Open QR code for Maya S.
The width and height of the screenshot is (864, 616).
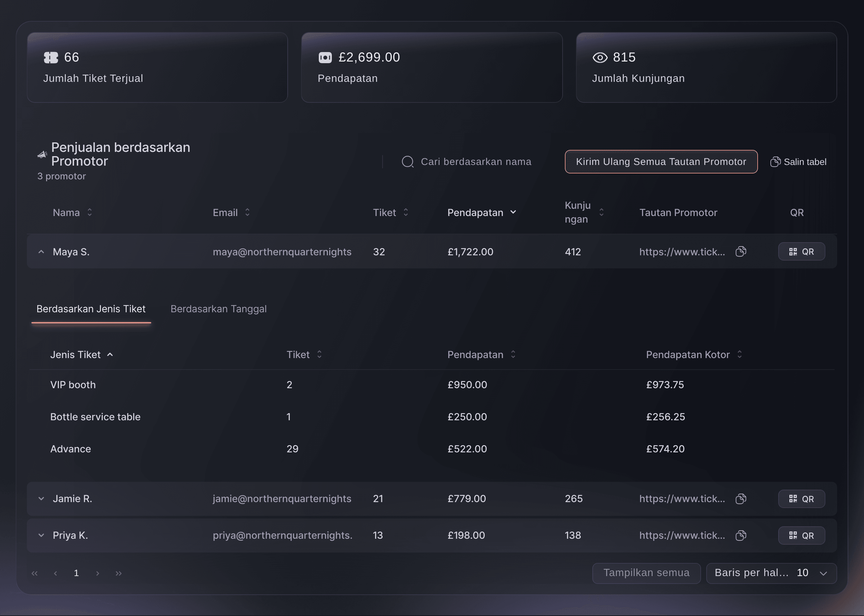[801, 251]
